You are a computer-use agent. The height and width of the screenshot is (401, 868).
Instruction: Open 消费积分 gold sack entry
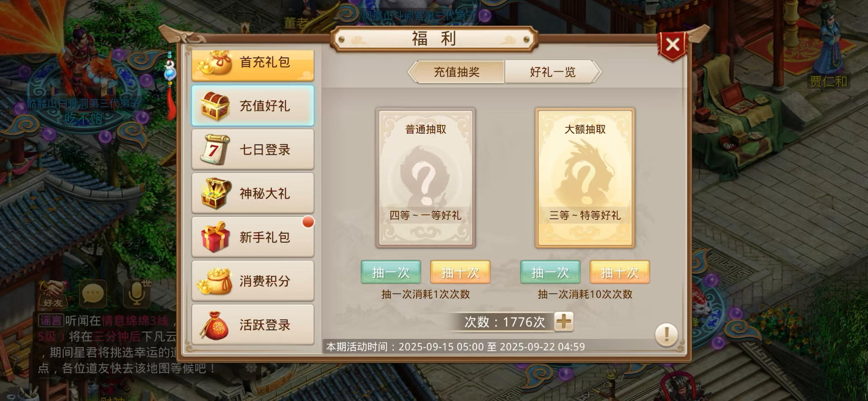pos(253,281)
